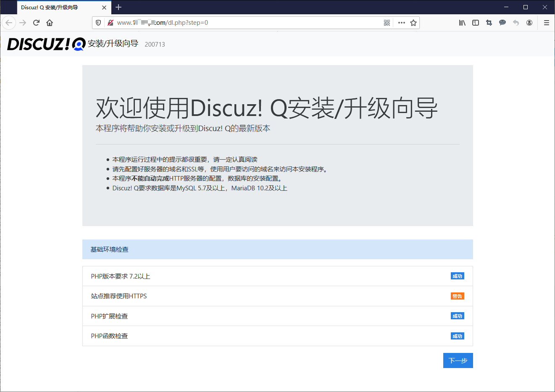
Task: Toggle the sidebar view icon
Action: coord(476,23)
